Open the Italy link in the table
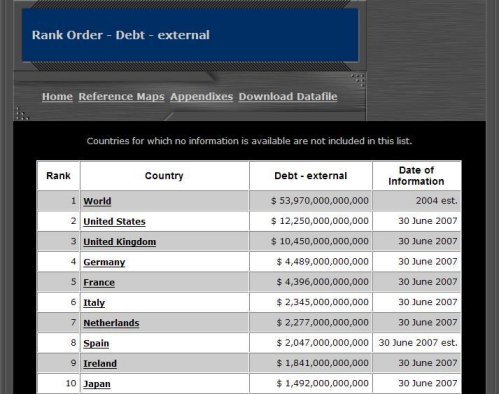The height and width of the screenshot is (394, 499). click(x=94, y=303)
